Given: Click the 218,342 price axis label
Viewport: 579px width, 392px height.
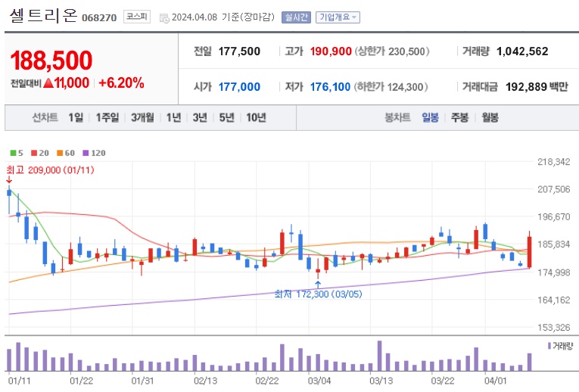Looking at the screenshot, I should click(x=553, y=162).
